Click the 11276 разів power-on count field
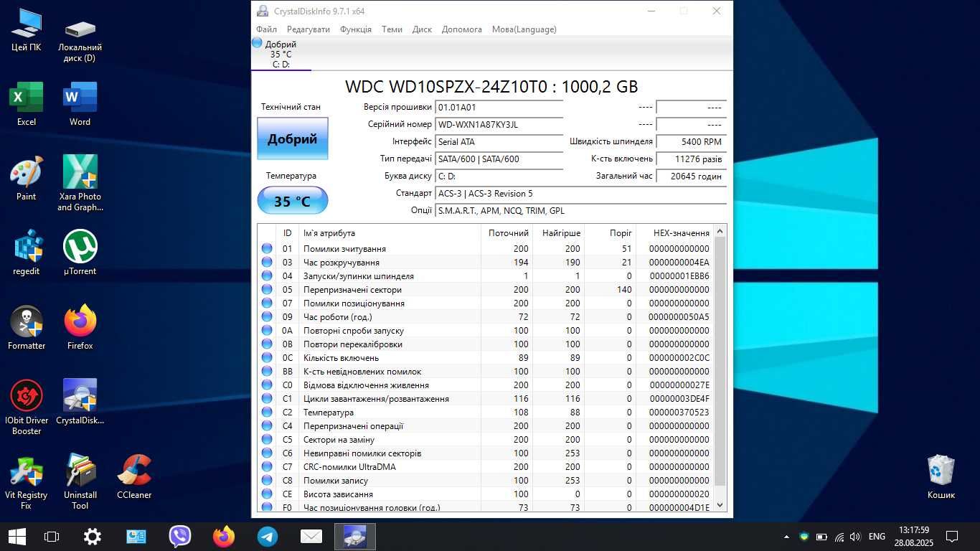The image size is (980, 551). coord(692,159)
